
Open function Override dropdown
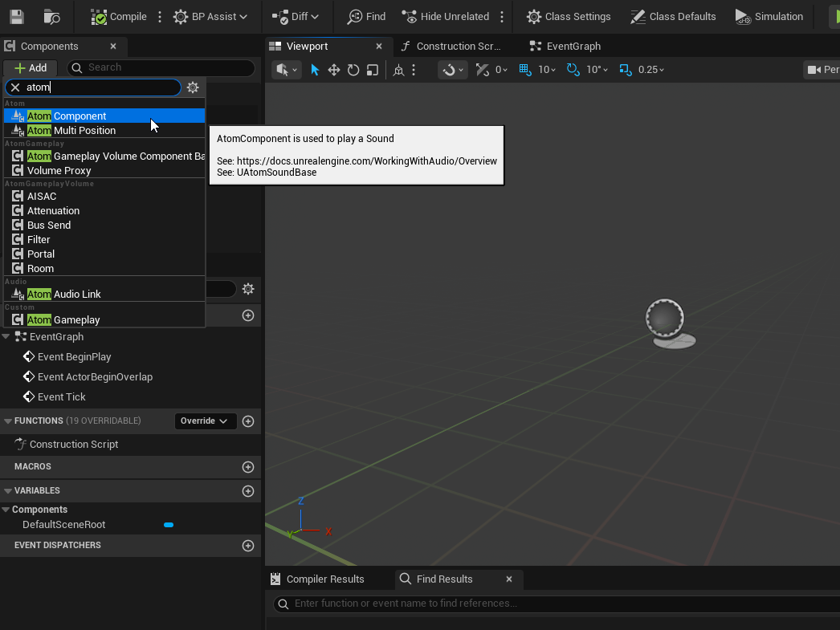point(205,421)
